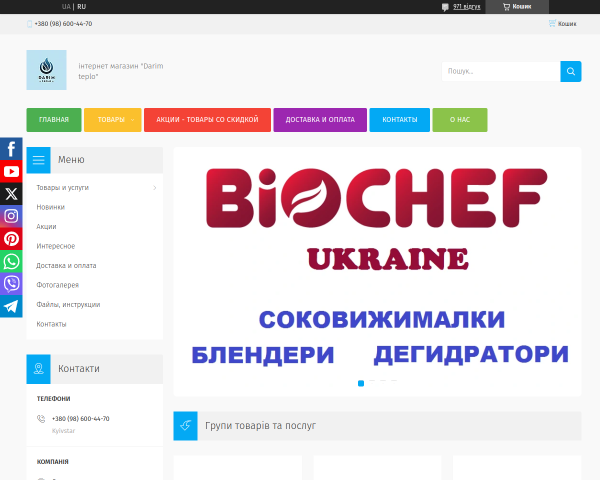
Task: Click the hamburger icon beside Меню
Action: (38, 160)
